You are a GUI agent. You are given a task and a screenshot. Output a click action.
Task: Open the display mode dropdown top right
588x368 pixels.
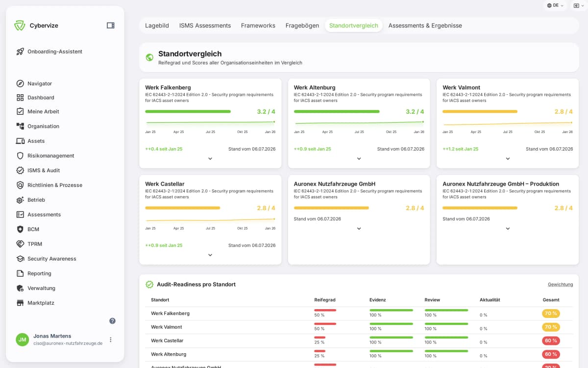(x=578, y=5)
